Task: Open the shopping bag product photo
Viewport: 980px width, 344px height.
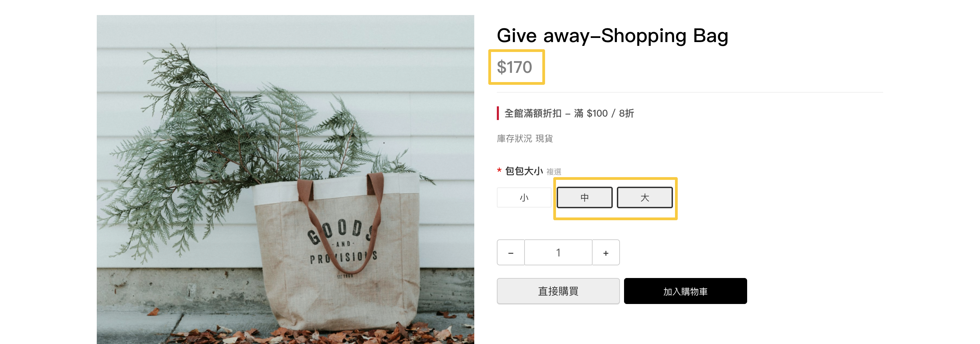Action: 285,180
